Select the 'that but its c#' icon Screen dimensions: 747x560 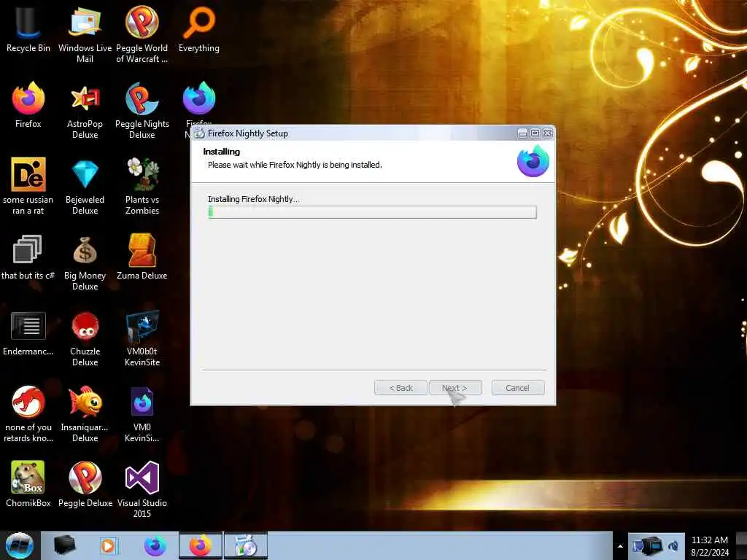point(28,257)
